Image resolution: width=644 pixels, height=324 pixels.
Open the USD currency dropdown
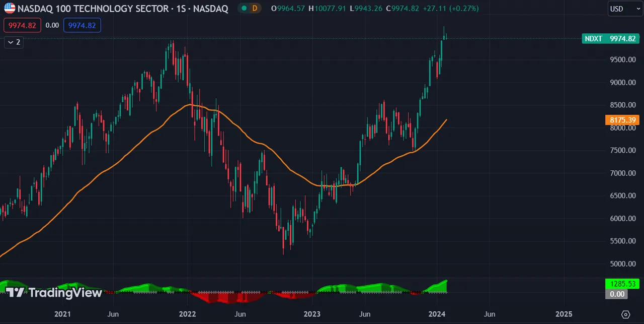(625, 9)
